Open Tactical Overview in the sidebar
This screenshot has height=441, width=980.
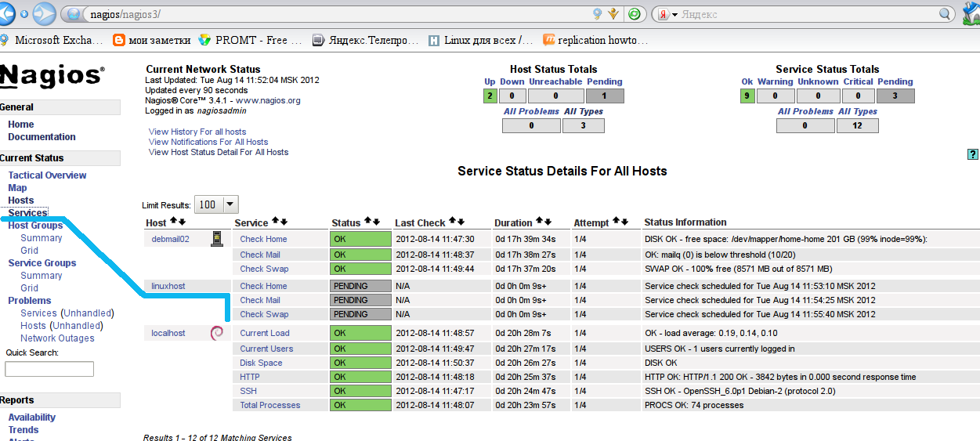click(47, 175)
